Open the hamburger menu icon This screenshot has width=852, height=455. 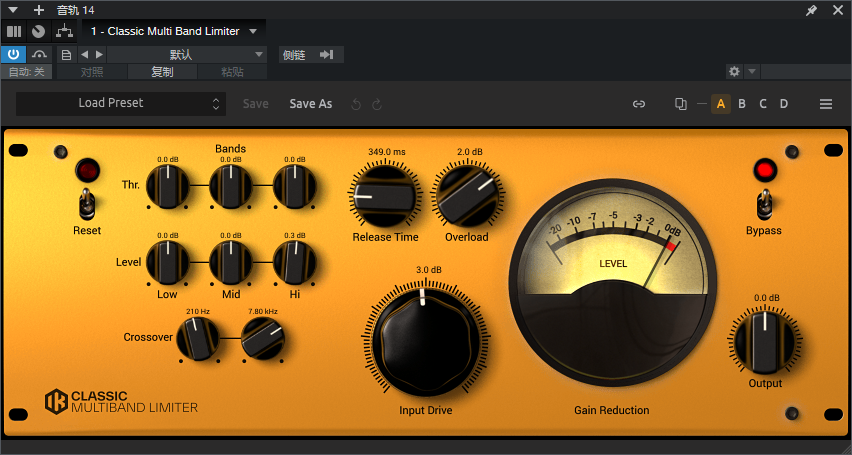coord(826,104)
